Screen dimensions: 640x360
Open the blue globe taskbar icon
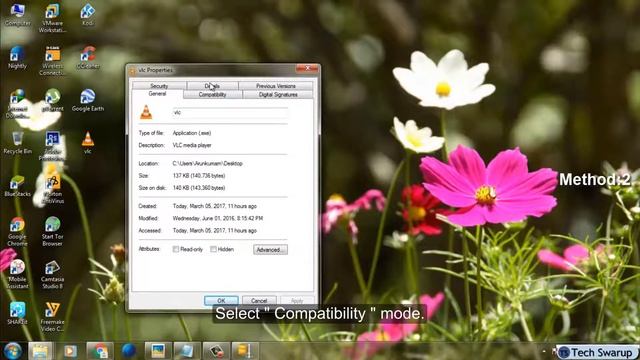tap(129, 351)
